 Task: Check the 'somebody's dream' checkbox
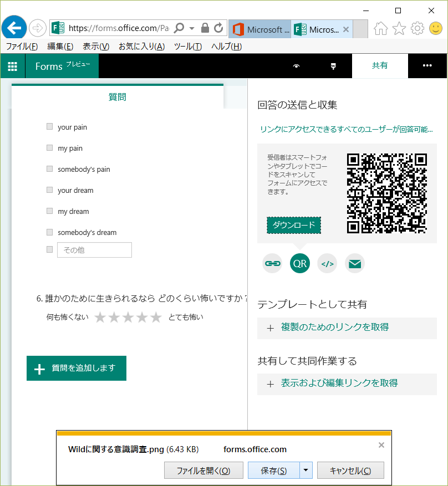point(49,232)
